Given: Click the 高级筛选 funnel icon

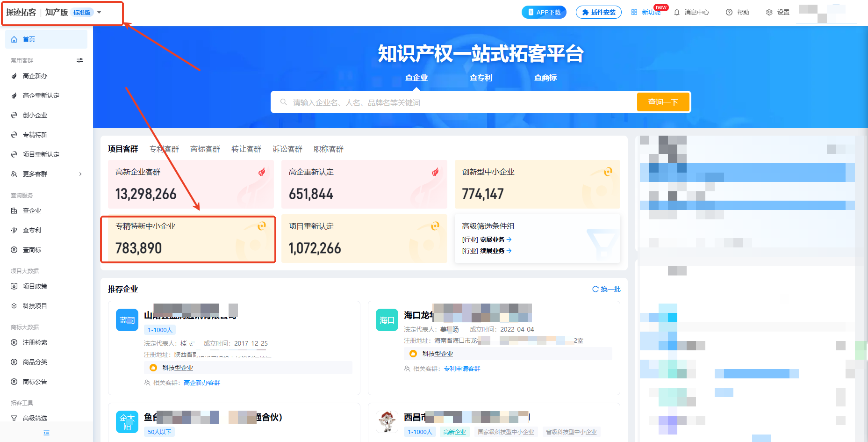Looking at the screenshot, I should [14, 418].
